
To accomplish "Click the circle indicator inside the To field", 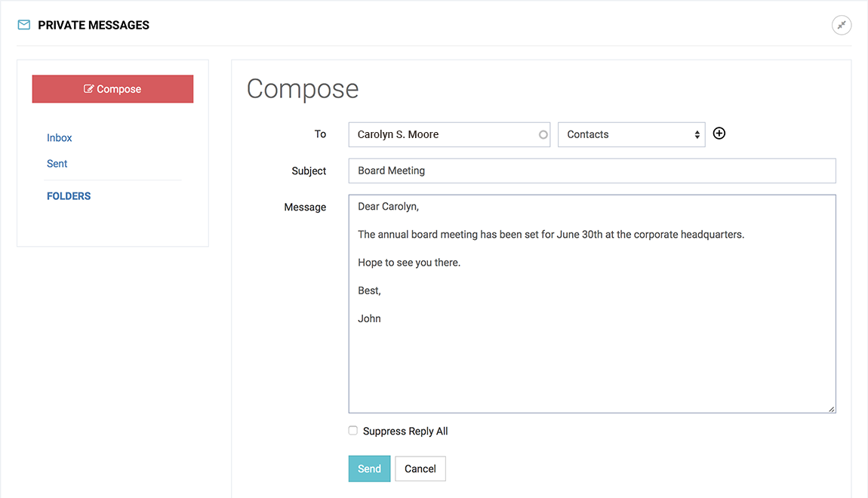I will point(543,135).
